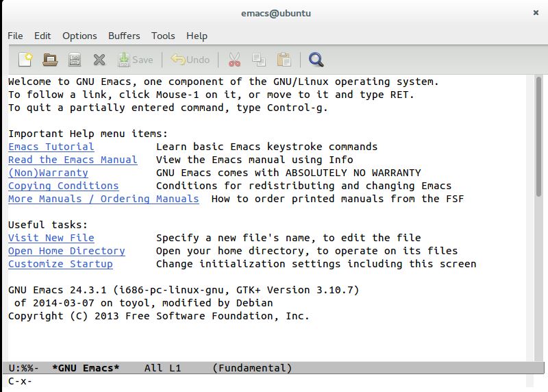Click the Undo toolbar button
The width and height of the screenshot is (548, 392).
tap(190, 60)
